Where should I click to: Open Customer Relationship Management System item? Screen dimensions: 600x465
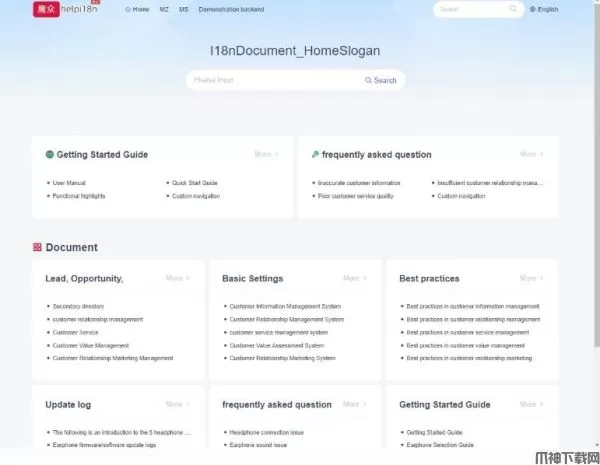287,320
